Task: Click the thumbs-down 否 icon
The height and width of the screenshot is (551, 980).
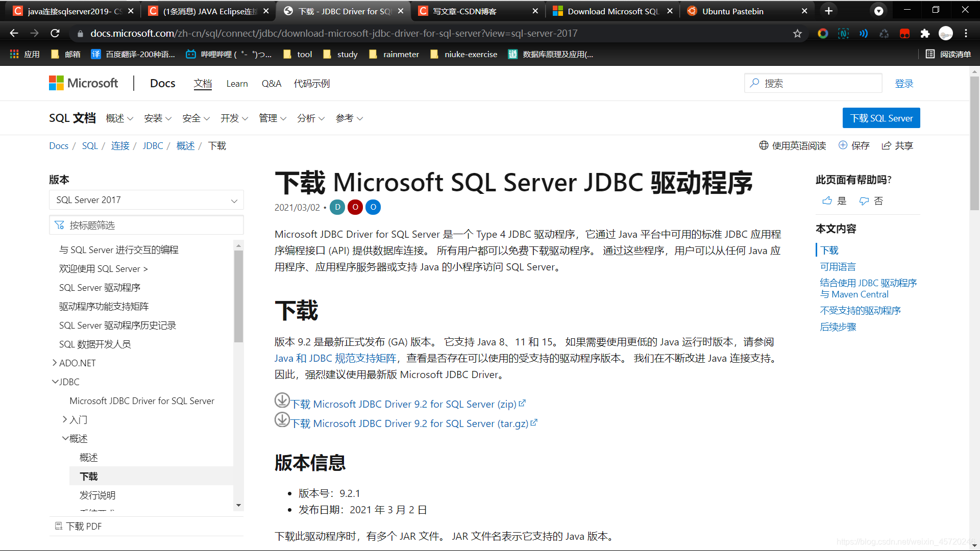Action: (864, 201)
